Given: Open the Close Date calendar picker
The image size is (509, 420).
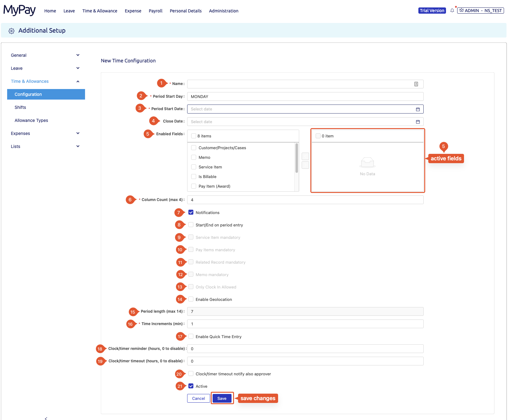Looking at the screenshot, I should [417, 122].
